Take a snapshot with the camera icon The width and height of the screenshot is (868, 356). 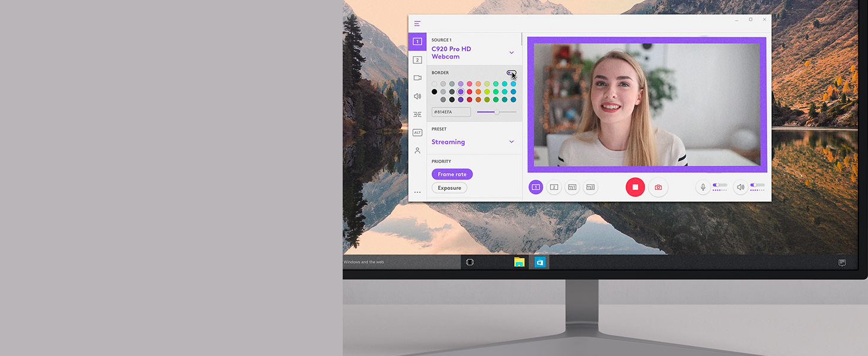tap(658, 187)
